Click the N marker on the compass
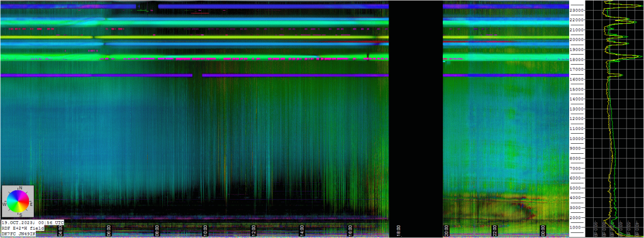Screen dimensions: 644x238 20,188
